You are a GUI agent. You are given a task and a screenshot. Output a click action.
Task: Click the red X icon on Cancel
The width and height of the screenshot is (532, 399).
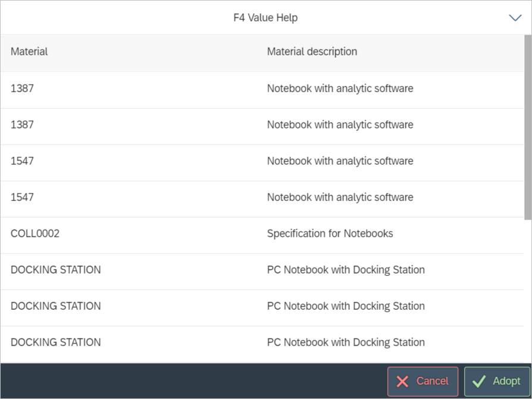(403, 381)
